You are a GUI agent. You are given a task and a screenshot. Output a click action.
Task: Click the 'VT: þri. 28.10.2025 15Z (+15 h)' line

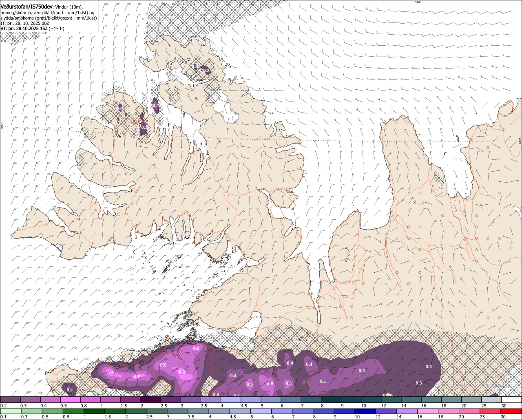click(x=33, y=29)
